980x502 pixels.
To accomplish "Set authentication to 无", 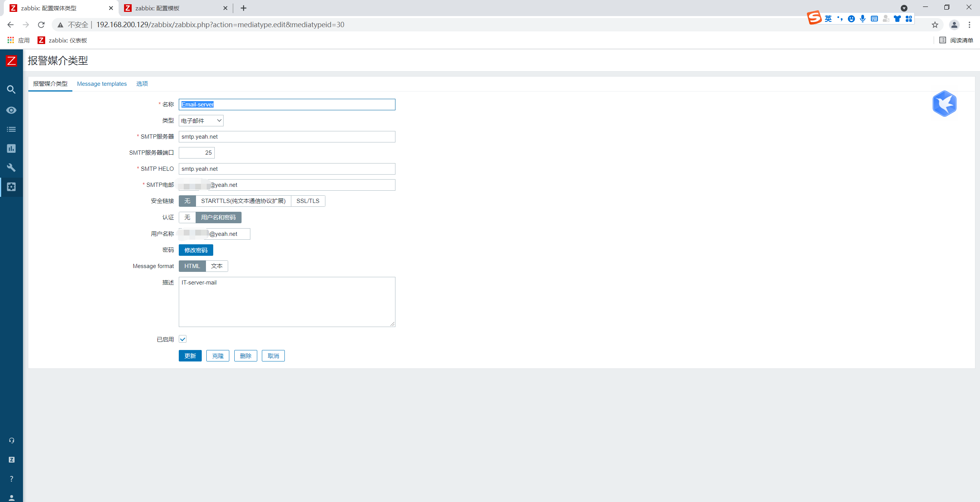I will [x=187, y=217].
